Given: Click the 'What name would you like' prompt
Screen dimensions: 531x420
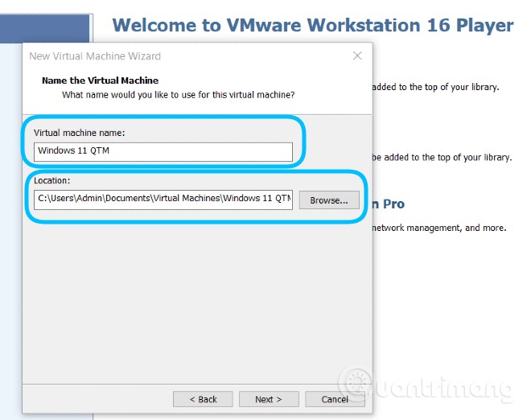Looking at the screenshot, I should pyautogui.click(x=179, y=94).
